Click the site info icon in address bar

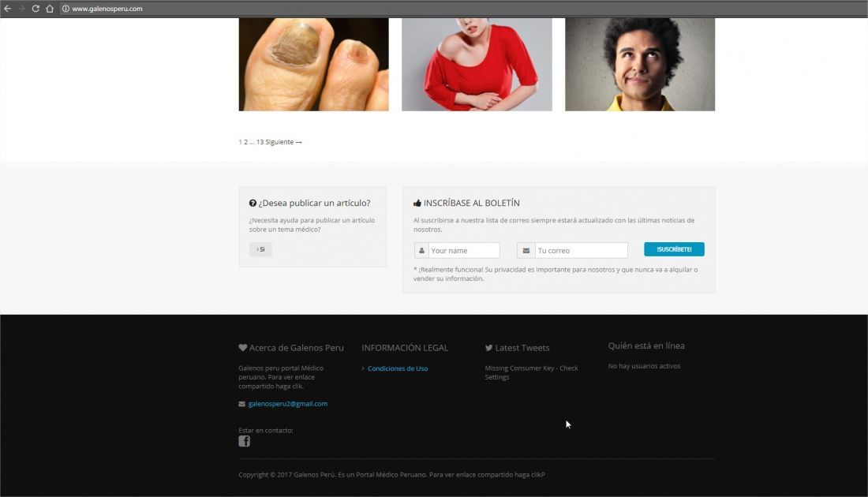click(65, 9)
